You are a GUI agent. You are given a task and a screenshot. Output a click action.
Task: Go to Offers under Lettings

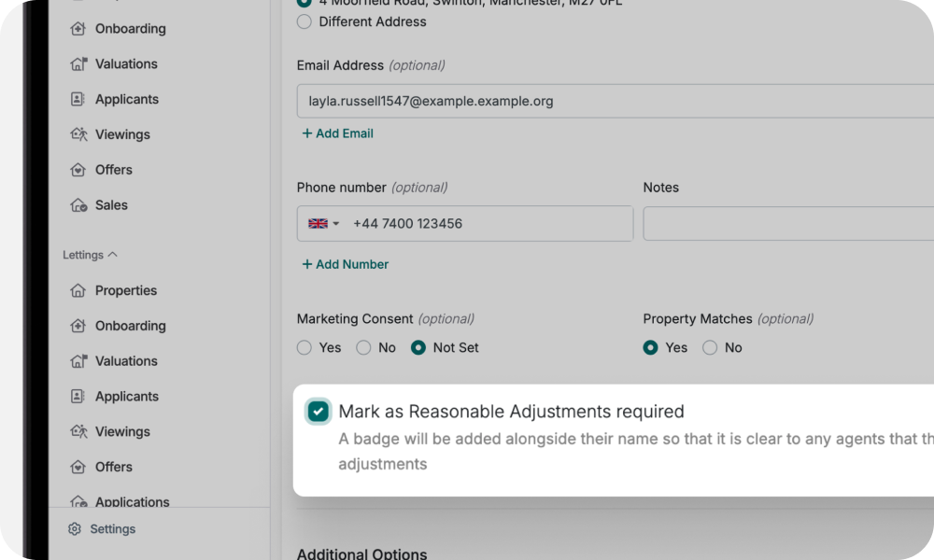[114, 467]
